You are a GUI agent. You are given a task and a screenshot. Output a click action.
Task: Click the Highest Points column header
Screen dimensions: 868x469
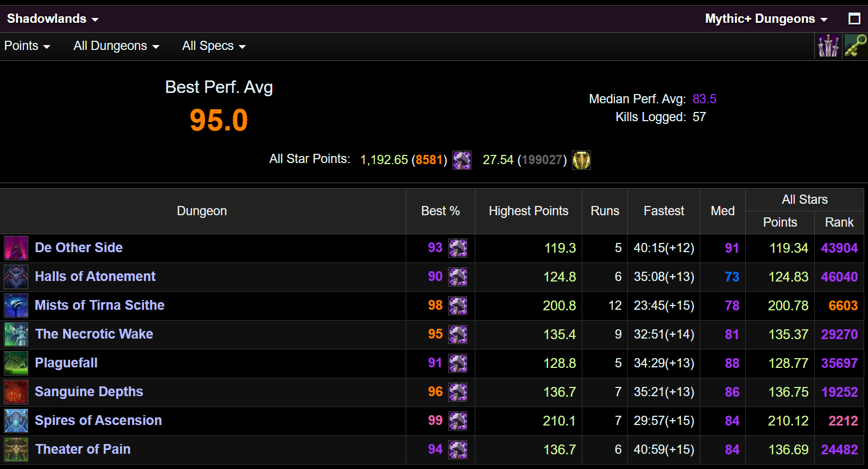coord(528,211)
